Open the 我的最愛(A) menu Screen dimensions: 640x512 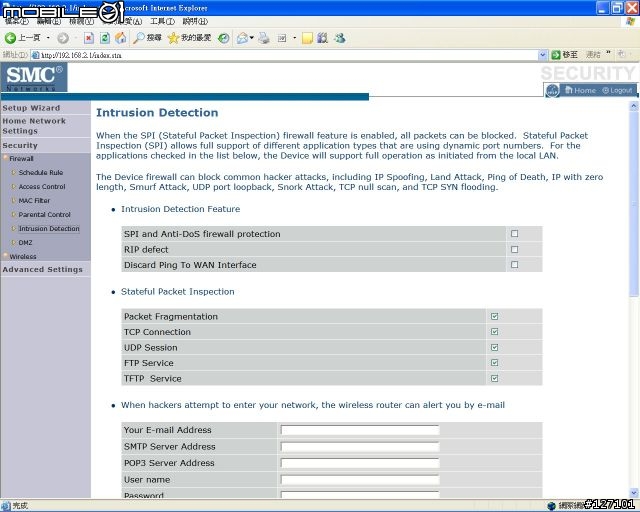(x=122, y=21)
